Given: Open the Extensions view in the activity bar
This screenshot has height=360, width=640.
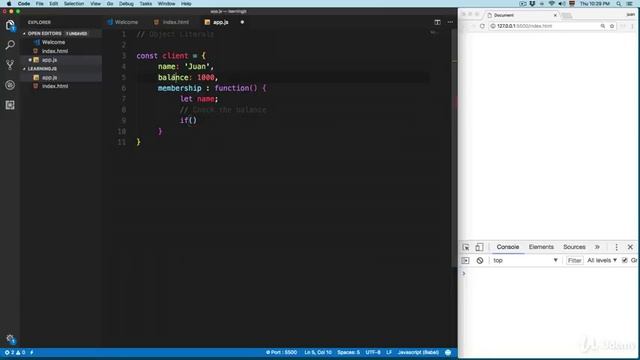Looking at the screenshot, I should 10,105.
